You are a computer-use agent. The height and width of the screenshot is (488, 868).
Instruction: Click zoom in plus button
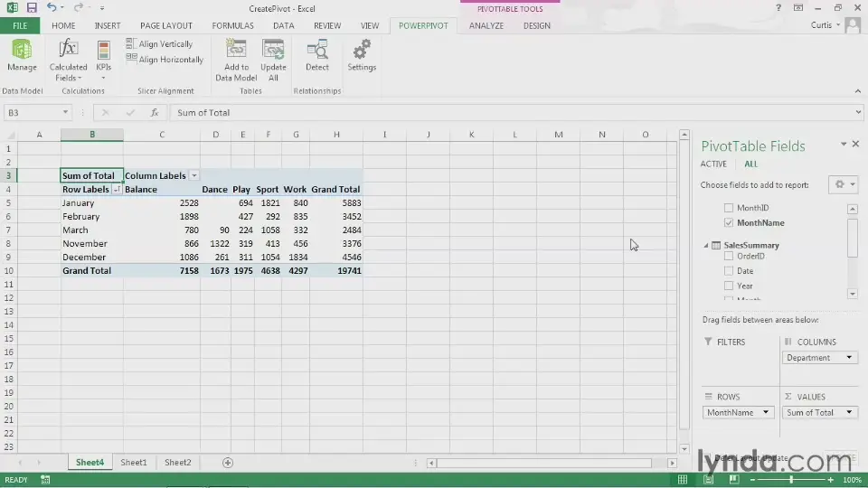(x=830, y=480)
